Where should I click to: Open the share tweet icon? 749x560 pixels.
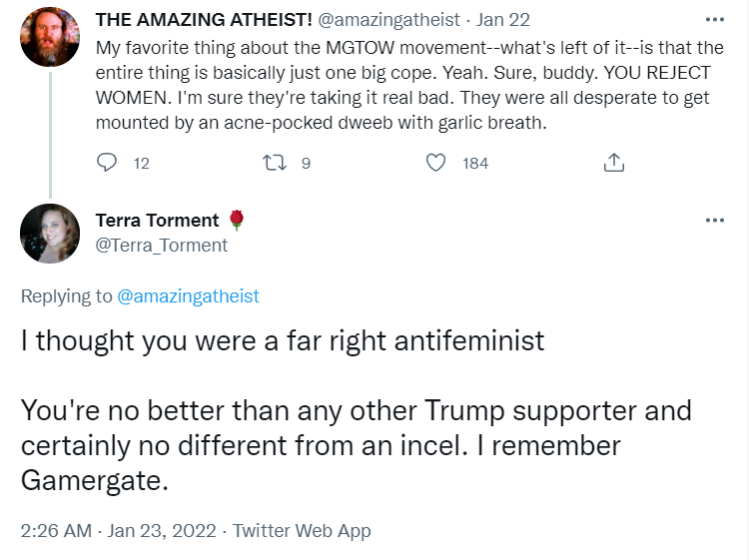click(x=614, y=163)
